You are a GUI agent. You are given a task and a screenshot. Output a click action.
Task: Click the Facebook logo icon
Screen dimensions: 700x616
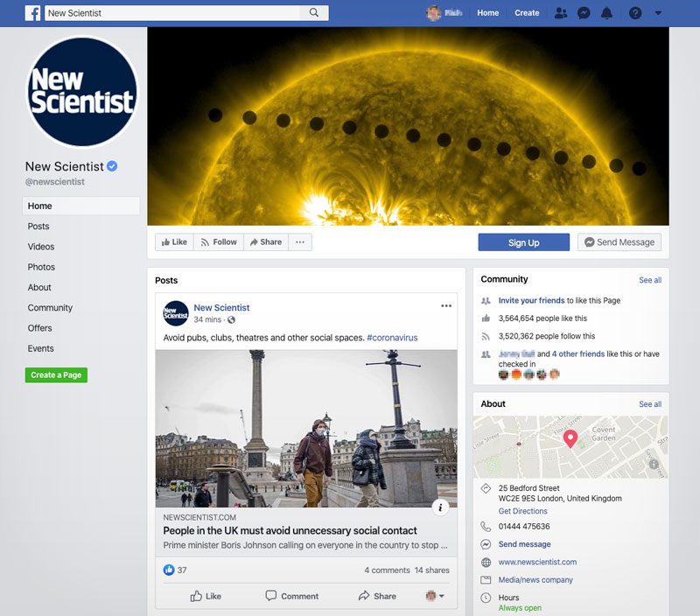point(32,13)
